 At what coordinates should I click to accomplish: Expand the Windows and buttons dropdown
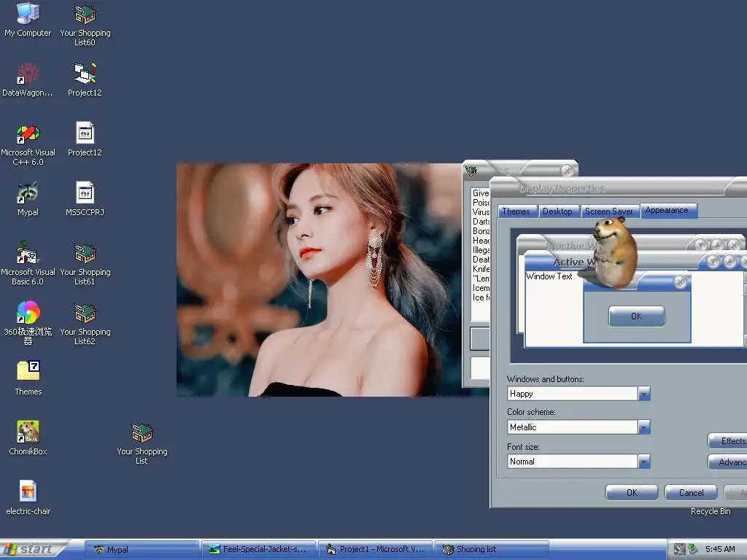pyautogui.click(x=643, y=394)
